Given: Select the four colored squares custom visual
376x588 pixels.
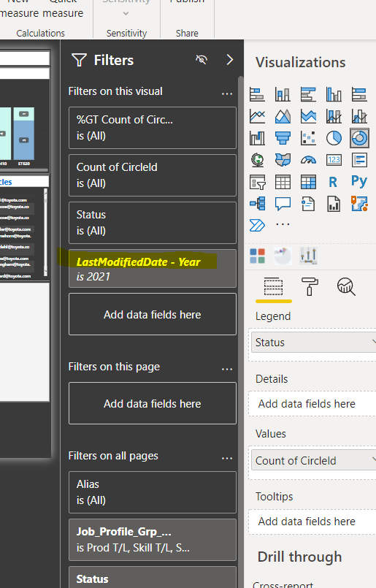Looking at the screenshot, I should coord(257,256).
